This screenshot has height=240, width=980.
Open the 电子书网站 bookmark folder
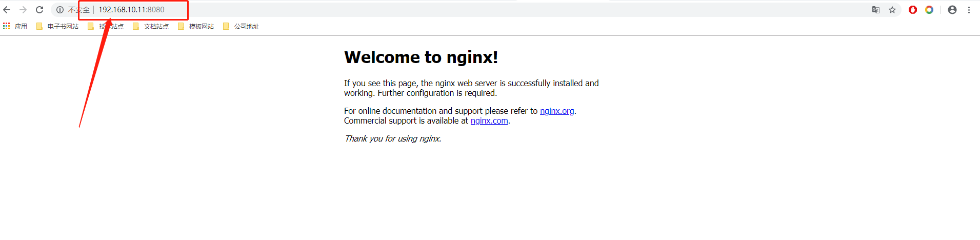tap(57, 26)
